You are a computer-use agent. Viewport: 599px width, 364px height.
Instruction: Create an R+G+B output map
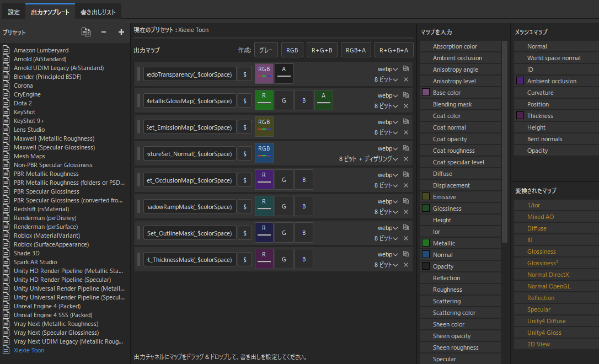(x=322, y=50)
